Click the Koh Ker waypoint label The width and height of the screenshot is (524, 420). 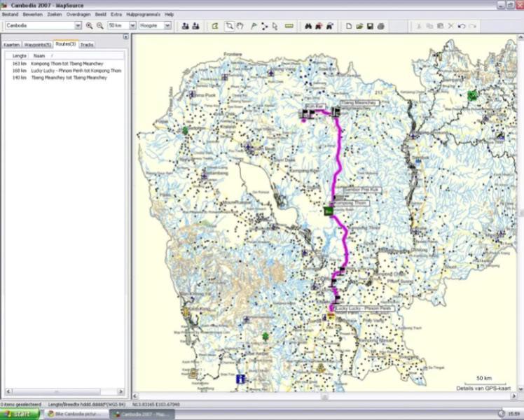pyautogui.click(x=315, y=106)
